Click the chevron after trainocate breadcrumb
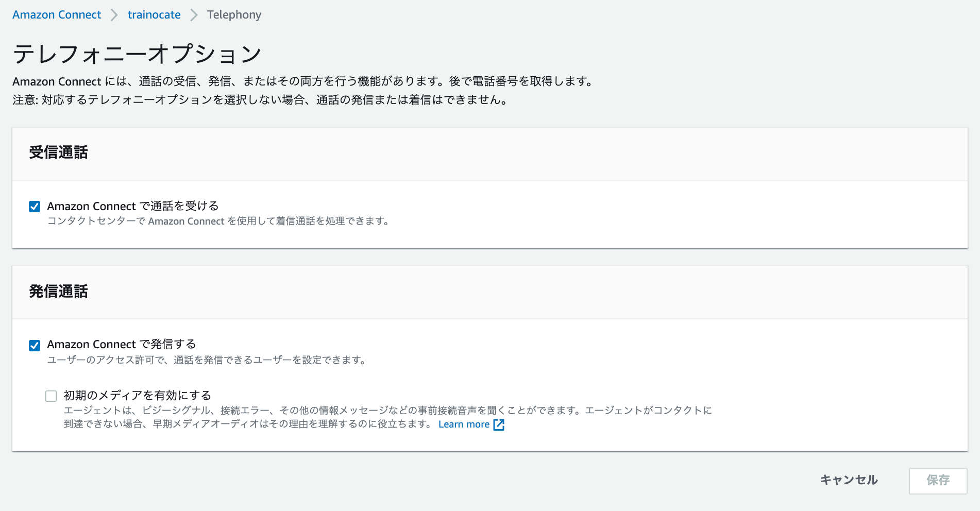This screenshot has height=511, width=980. pyautogui.click(x=194, y=15)
